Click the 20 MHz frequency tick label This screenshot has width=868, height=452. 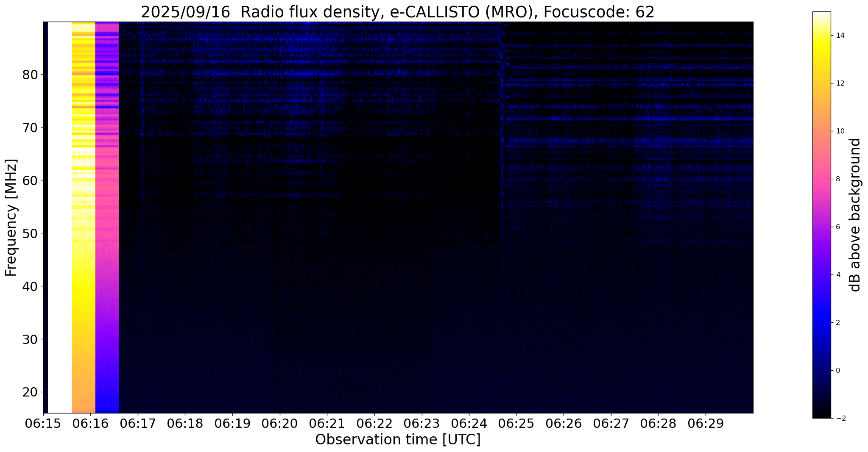[x=30, y=392]
